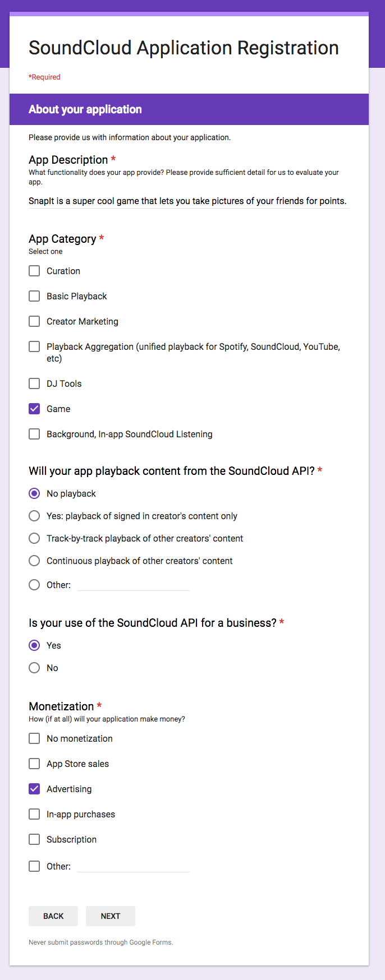Click the 'Will your app playback content' question
This screenshot has height=980, width=385.
click(176, 471)
